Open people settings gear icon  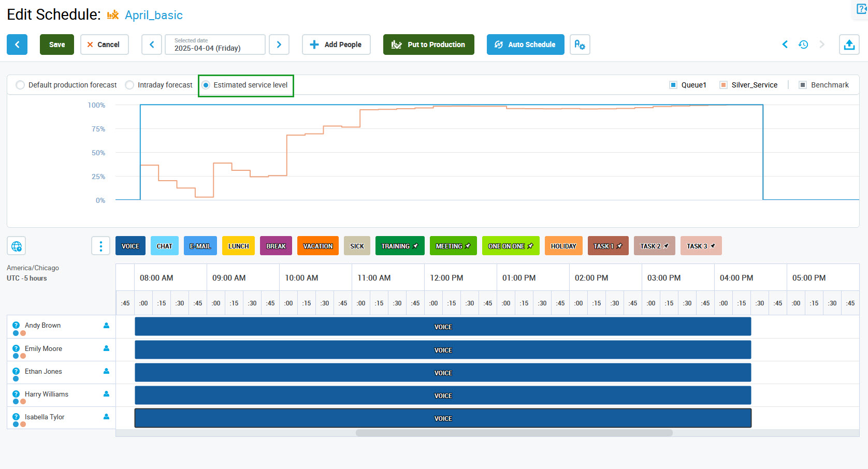click(580, 45)
